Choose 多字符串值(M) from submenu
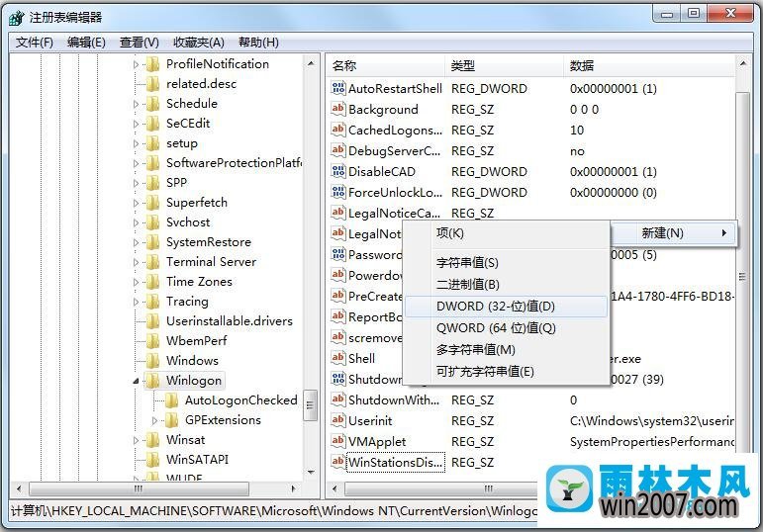The image size is (763, 532). pyautogui.click(x=506, y=350)
